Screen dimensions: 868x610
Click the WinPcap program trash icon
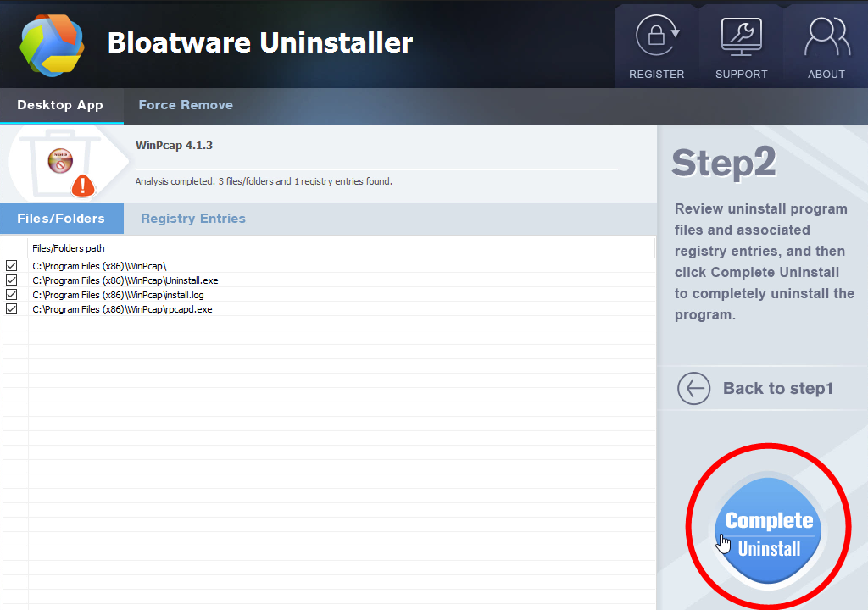coord(60,163)
